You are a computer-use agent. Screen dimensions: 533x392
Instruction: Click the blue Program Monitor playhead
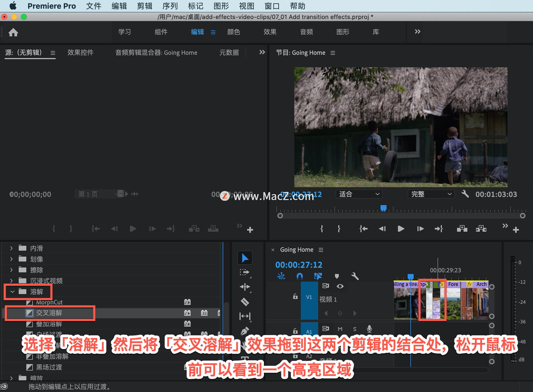[383, 208]
